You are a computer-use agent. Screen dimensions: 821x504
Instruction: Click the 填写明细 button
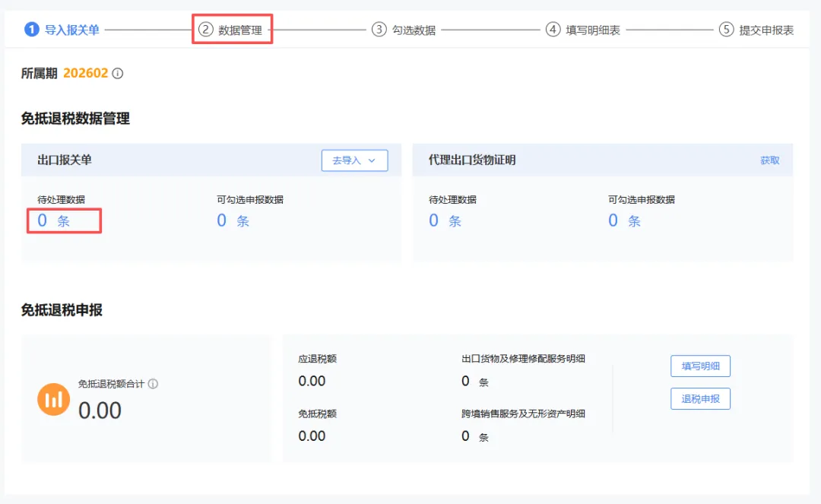(x=700, y=366)
